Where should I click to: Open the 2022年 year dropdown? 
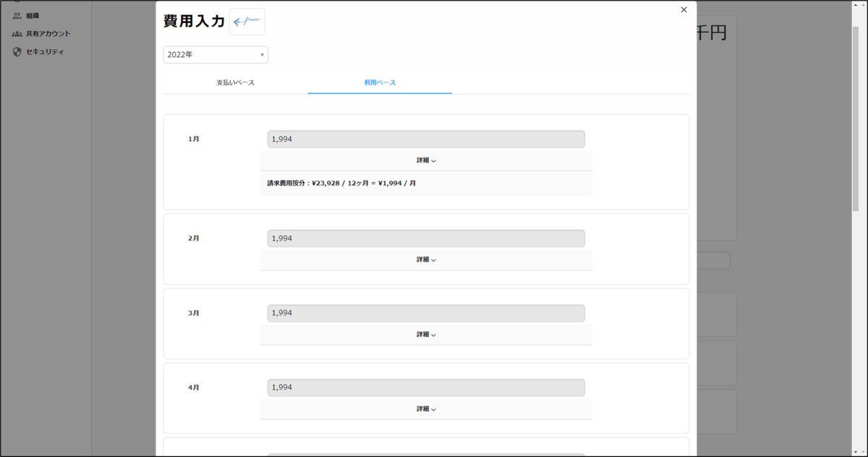pyautogui.click(x=216, y=55)
